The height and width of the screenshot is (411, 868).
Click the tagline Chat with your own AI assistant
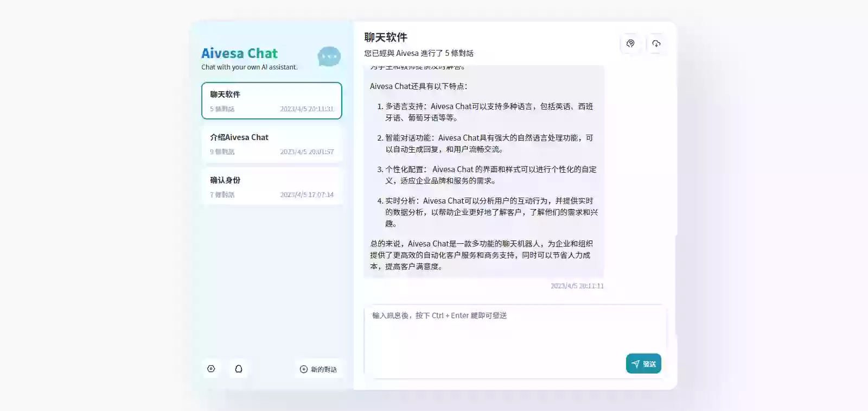point(250,67)
